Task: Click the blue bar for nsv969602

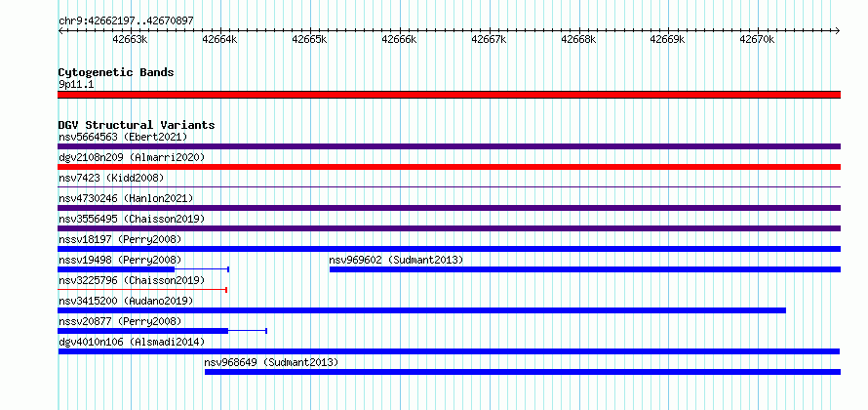Action: click(x=585, y=269)
